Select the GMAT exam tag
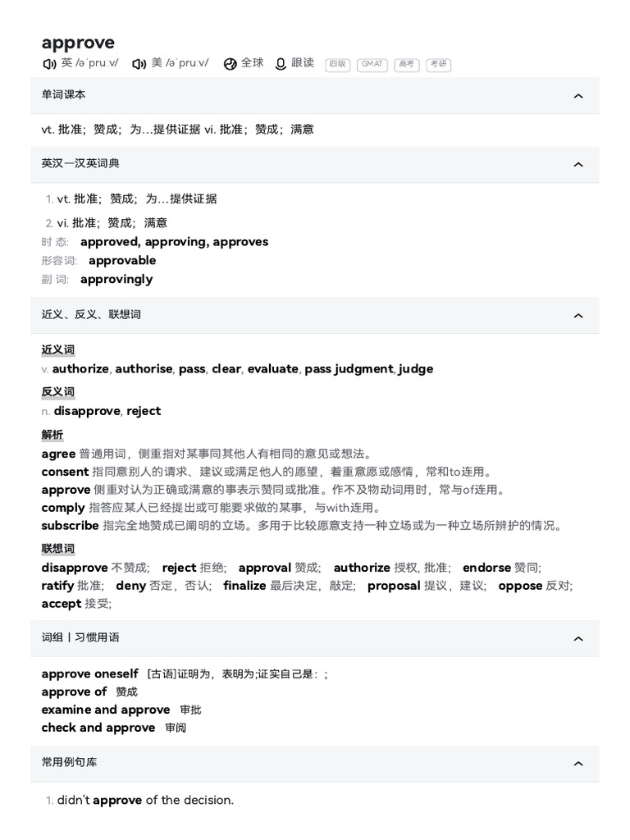 372,64
